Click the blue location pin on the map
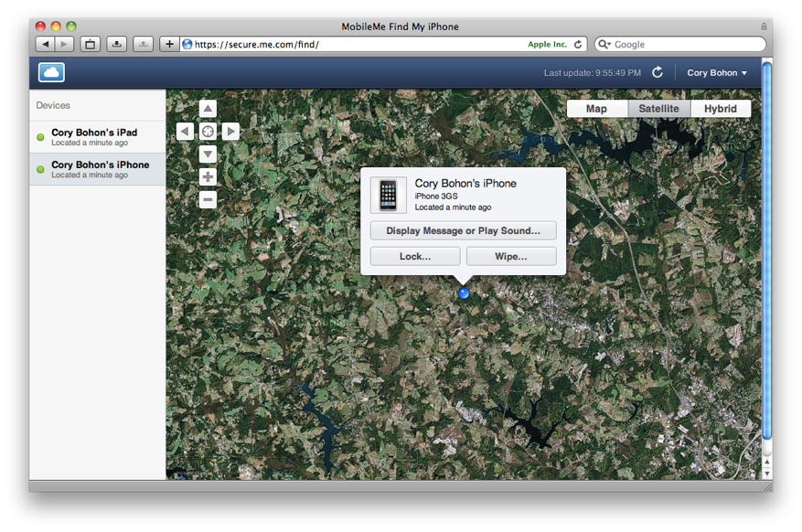This screenshot has width=802, height=532. tap(464, 293)
